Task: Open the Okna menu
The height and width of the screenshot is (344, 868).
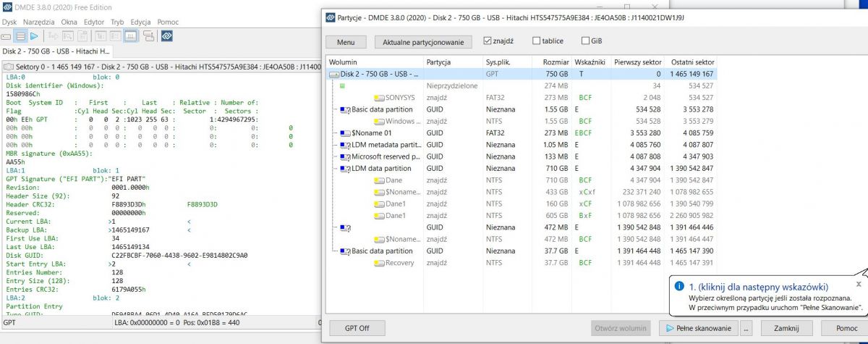Action: 69,22
